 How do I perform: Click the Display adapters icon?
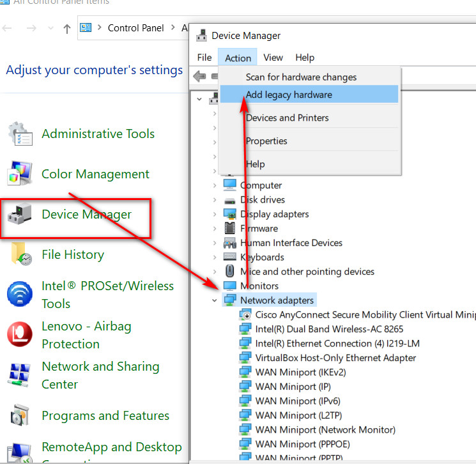pos(230,214)
